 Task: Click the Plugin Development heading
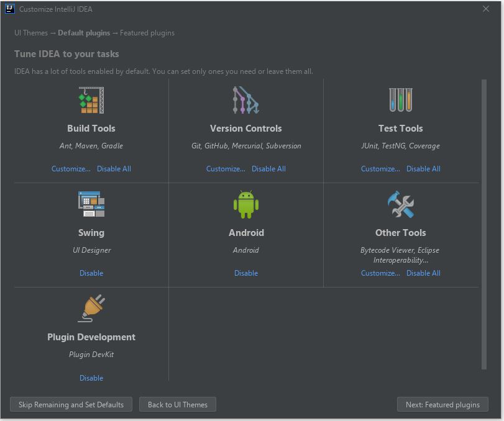(91, 337)
